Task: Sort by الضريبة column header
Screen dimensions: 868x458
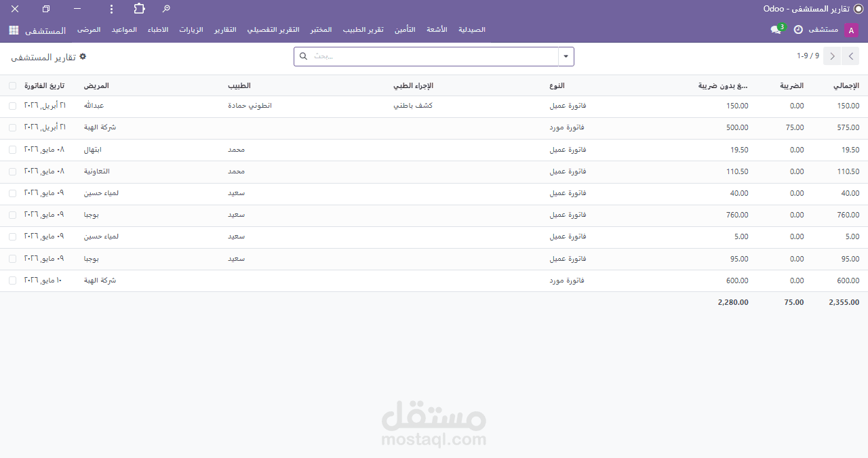Action: click(x=791, y=86)
